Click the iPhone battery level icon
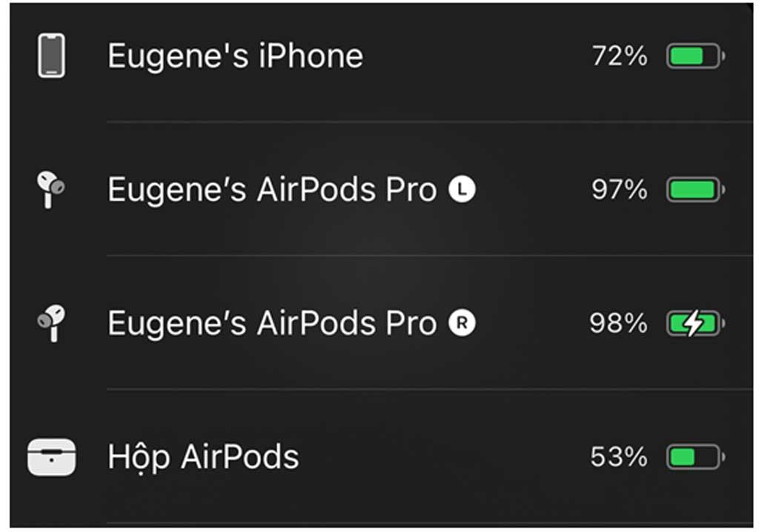The width and height of the screenshot is (759, 532). pyautogui.click(x=695, y=56)
